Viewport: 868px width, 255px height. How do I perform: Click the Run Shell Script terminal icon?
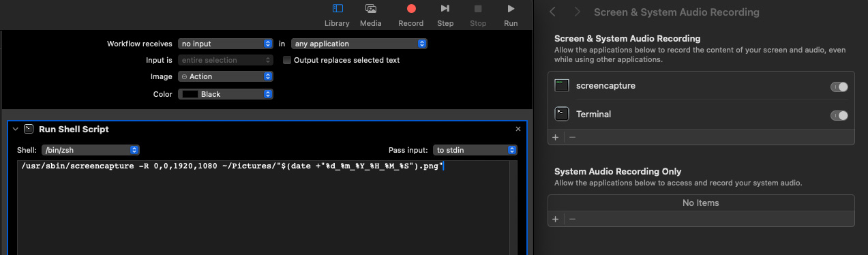pos(29,129)
